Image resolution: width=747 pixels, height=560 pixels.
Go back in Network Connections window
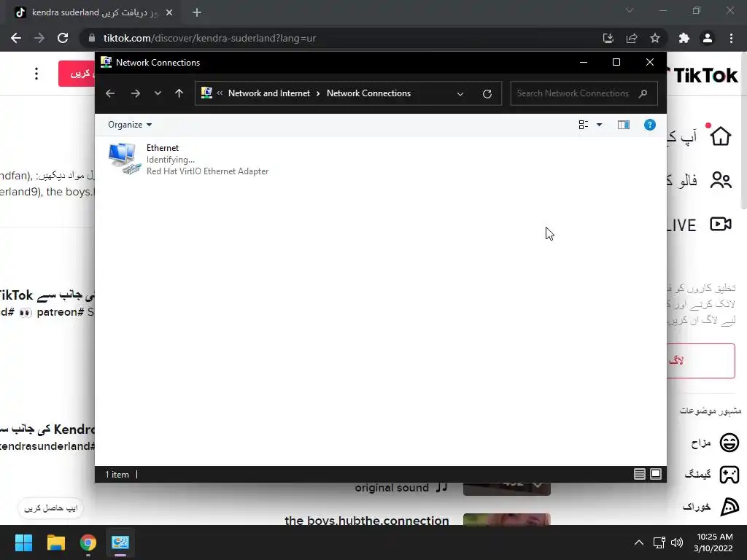110,93
